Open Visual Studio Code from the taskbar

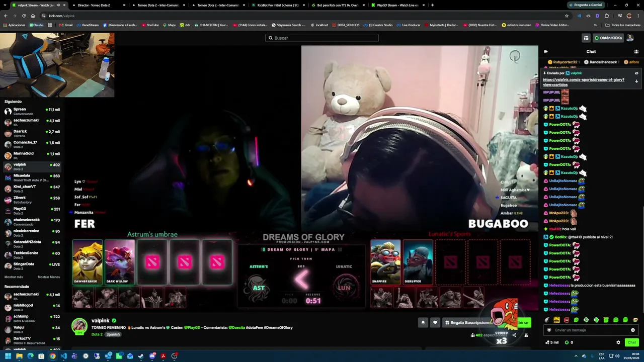pyautogui.click(x=63, y=356)
